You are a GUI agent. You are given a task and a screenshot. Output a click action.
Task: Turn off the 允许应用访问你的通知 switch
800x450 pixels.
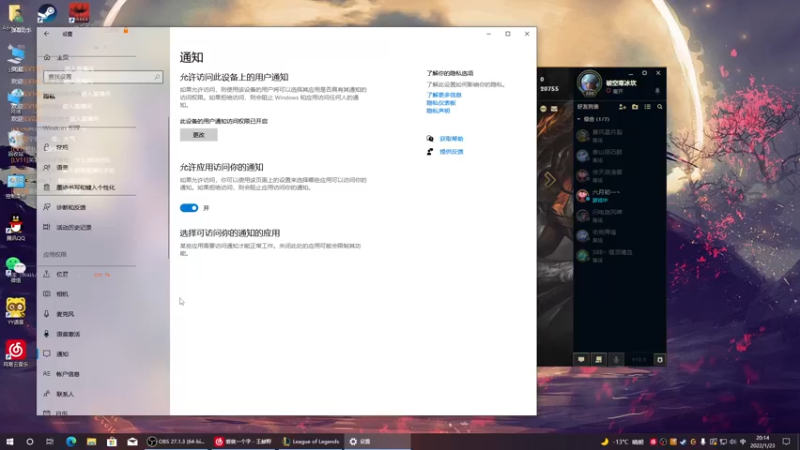189,208
